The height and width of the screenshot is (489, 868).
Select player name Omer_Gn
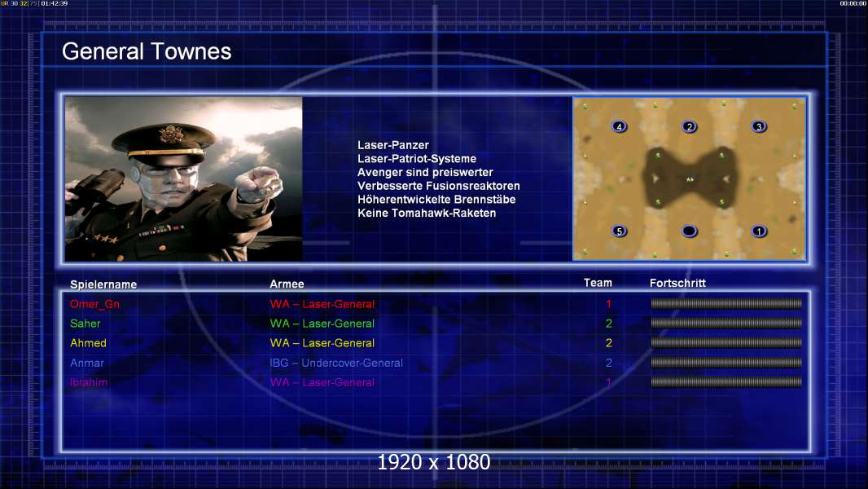pos(94,304)
